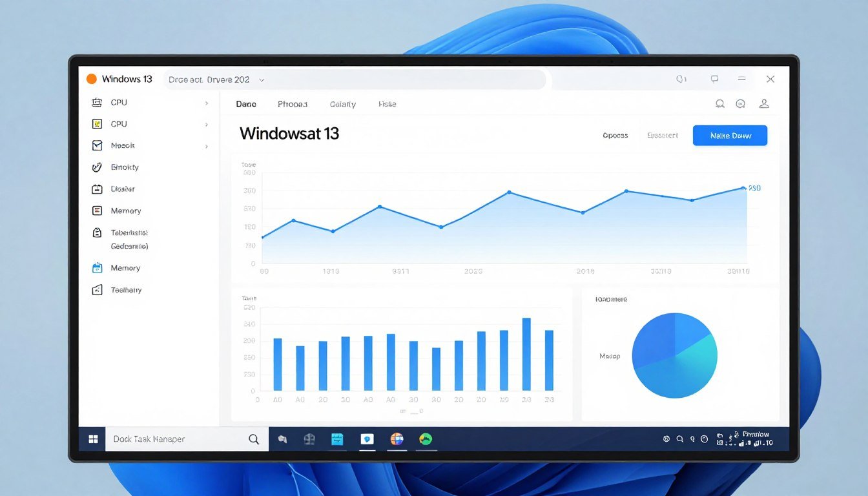Open the search bar dropdown chevron
The width and height of the screenshot is (868, 496).
click(261, 79)
